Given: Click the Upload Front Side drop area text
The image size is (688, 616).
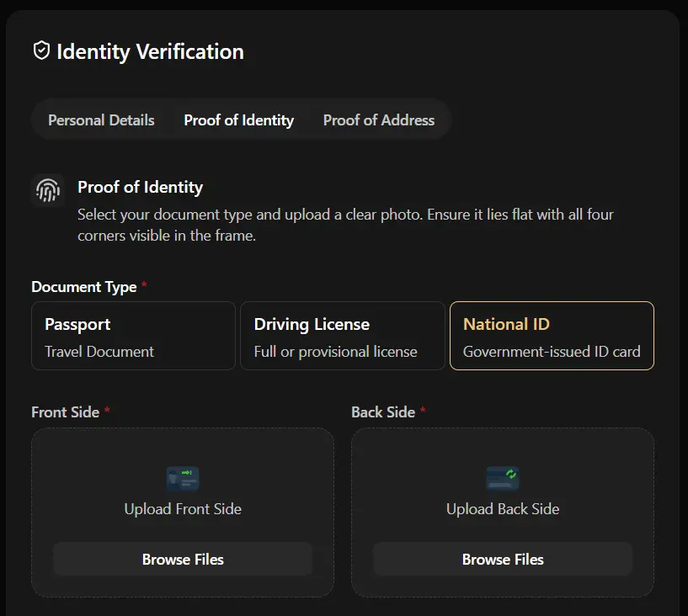Looking at the screenshot, I should pyautogui.click(x=183, y=509).
